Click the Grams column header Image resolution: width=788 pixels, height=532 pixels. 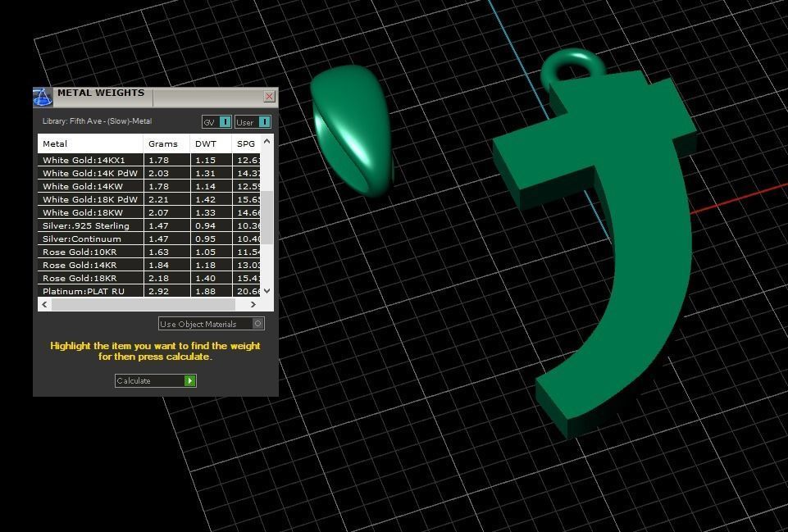(x=166, y=143)
